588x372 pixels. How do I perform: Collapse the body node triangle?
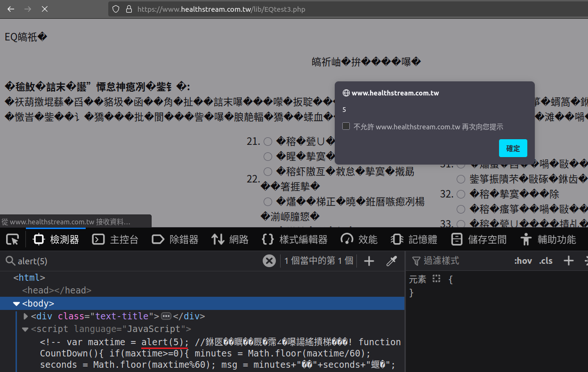16,304
